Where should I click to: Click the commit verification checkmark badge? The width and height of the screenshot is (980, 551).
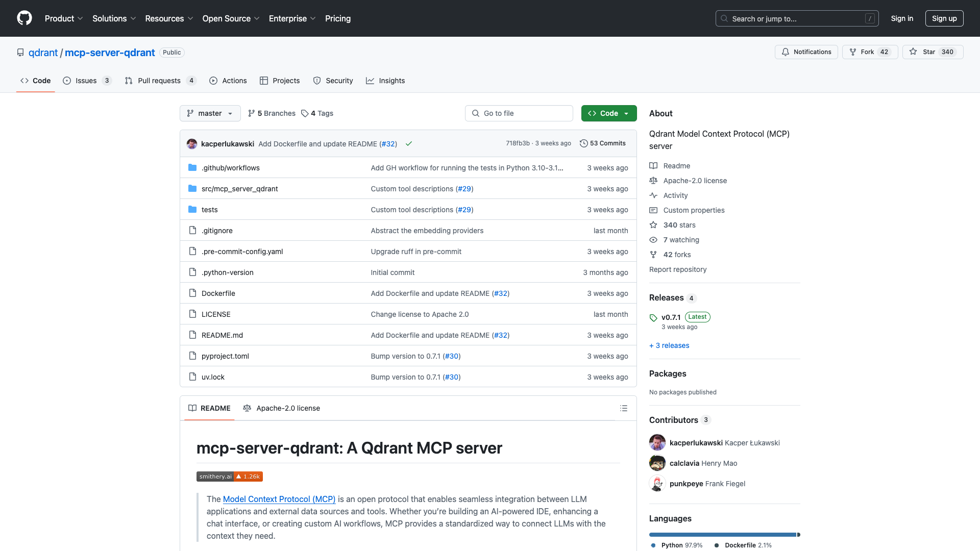408,144
